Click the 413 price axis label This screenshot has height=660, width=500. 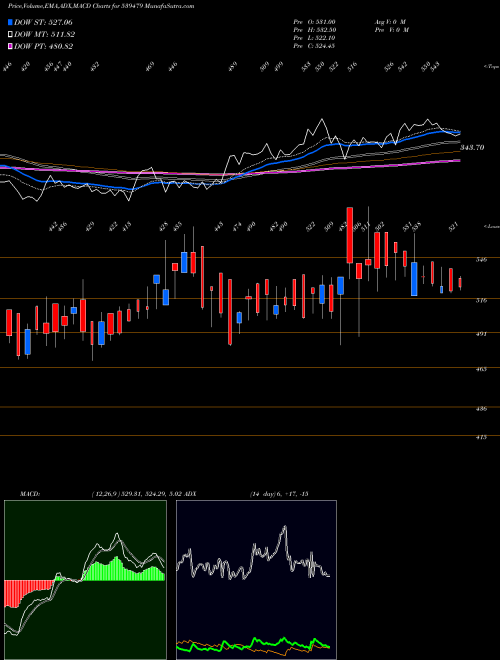[x=482, y=437]
